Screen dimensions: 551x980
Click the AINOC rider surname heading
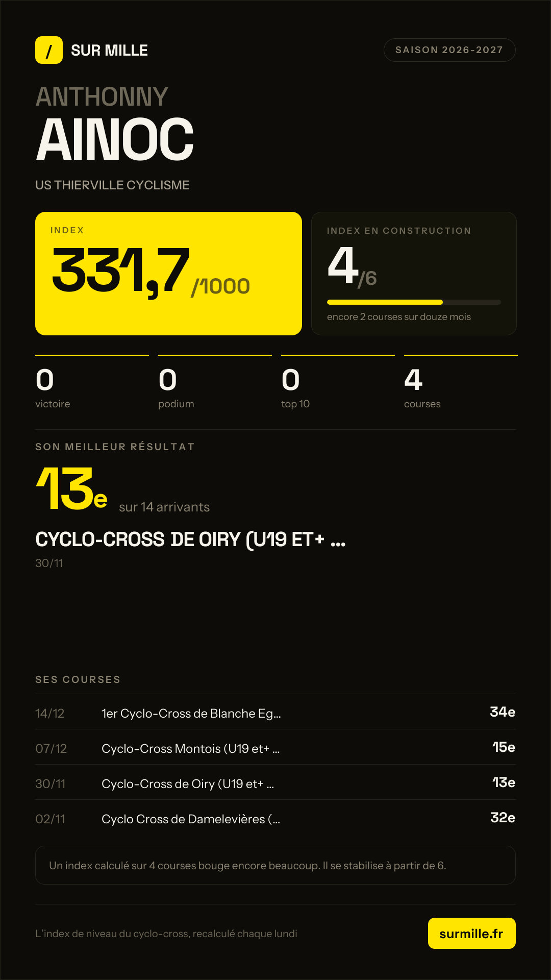pyautogui.click(x=115, y=139)
